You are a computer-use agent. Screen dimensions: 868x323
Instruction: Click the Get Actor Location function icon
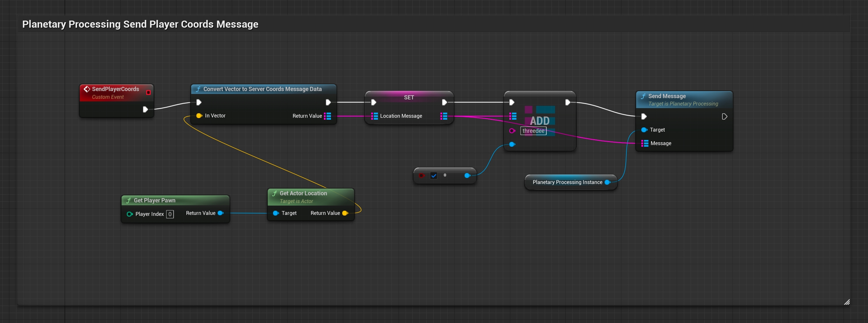(274, 193)
